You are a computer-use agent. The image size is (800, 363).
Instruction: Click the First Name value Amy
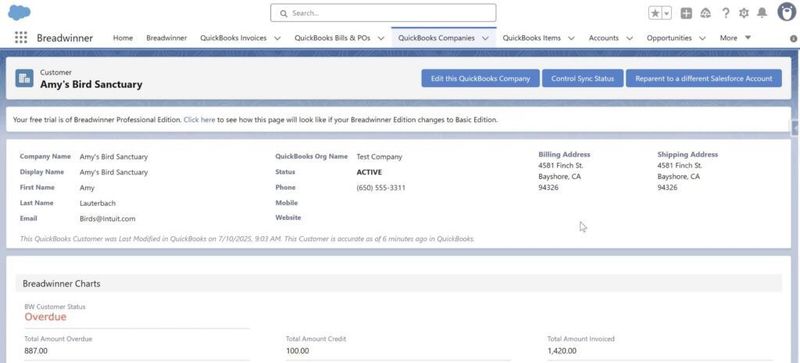(87, 188)
